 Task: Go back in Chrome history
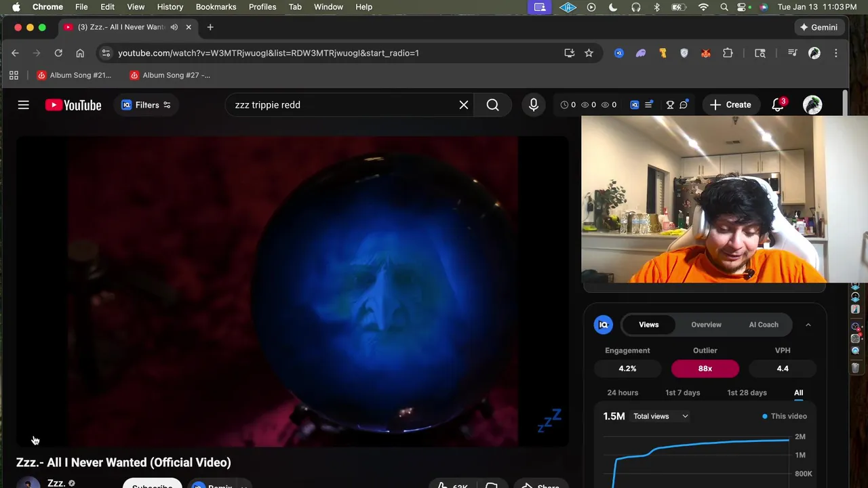pyautogui.click(x=15, y=53)
